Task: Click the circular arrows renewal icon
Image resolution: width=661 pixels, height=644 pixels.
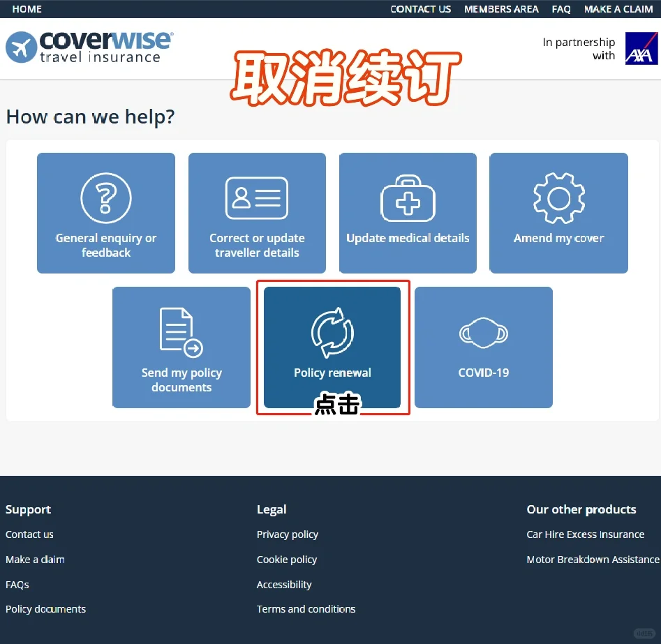Action: 333,333
